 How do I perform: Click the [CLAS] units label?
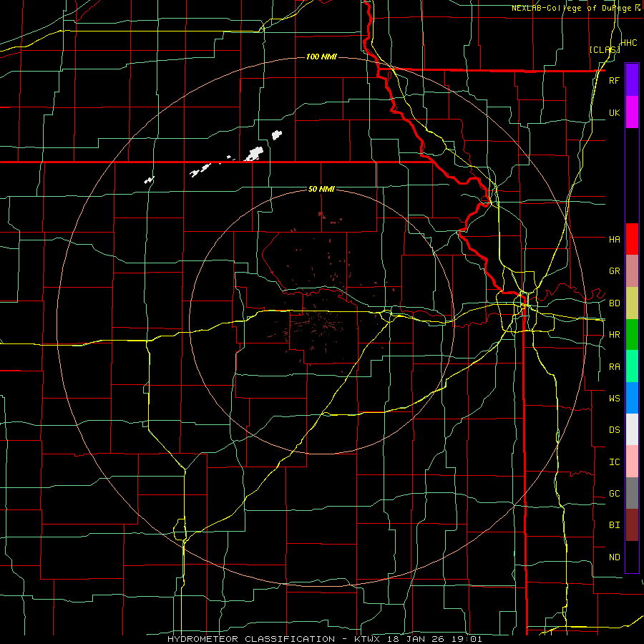click(605, 49)
